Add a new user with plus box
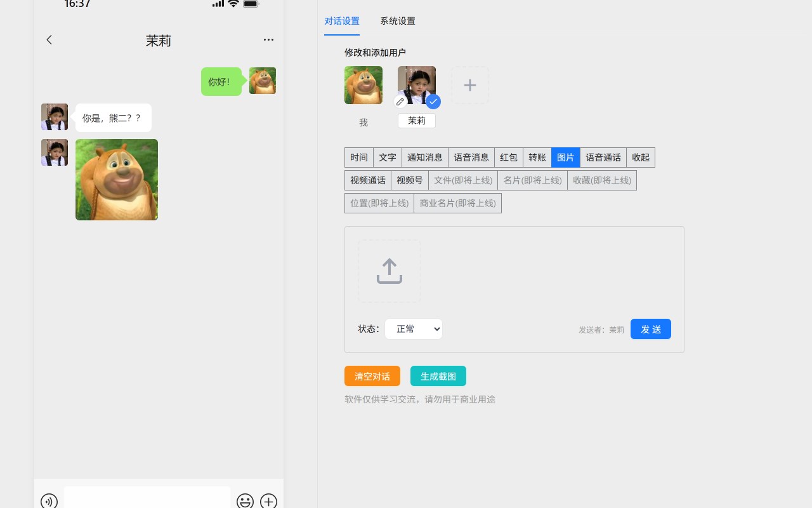Image resolution: width=812 pixels, height=508 pixels. [x=470, y=85]
